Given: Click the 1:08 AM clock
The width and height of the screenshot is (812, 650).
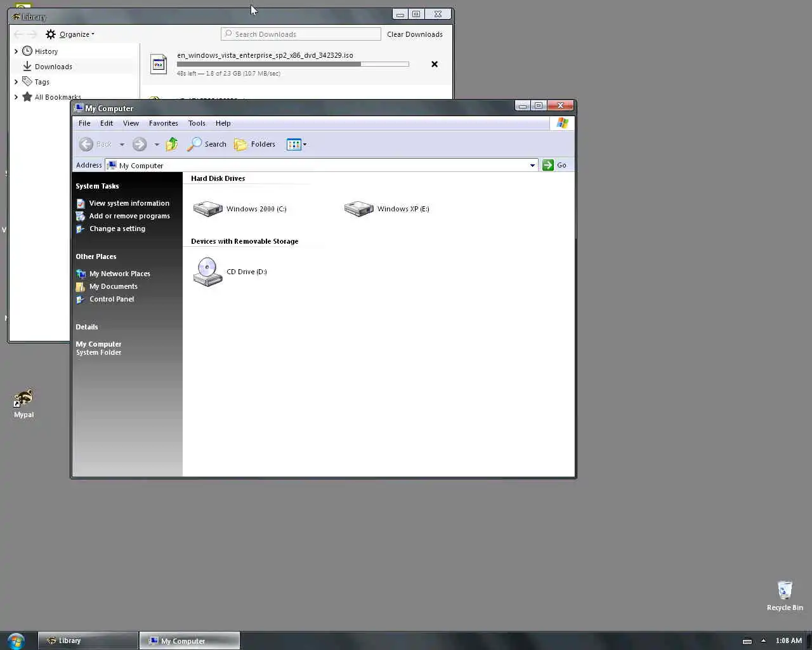Looking at the screenshot, I should (789, 640).
